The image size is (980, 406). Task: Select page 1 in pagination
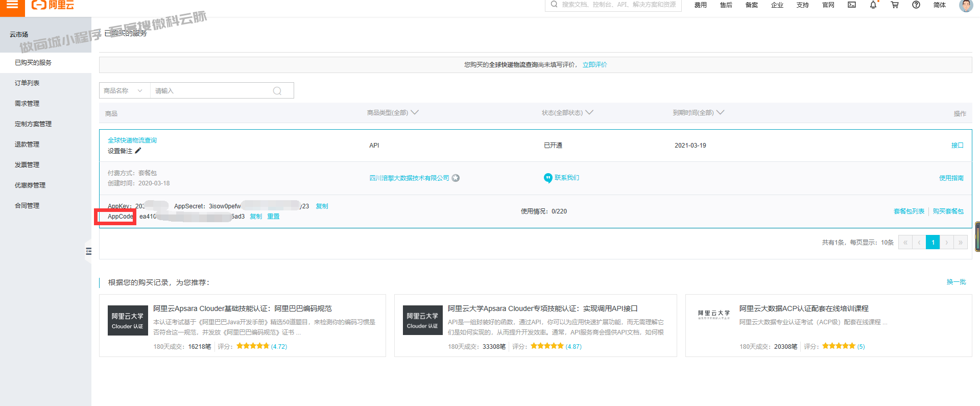933,243
